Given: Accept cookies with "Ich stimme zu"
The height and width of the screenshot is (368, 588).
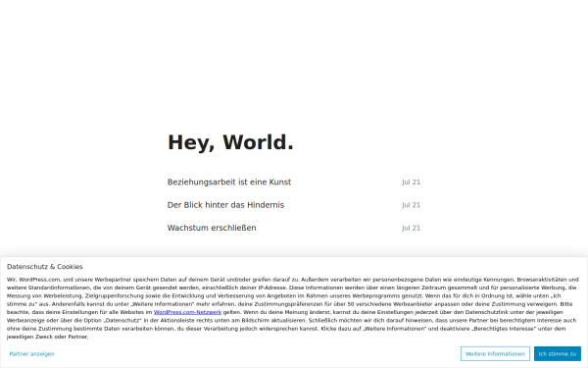Looking at the screenshot, I should point(558,353).
